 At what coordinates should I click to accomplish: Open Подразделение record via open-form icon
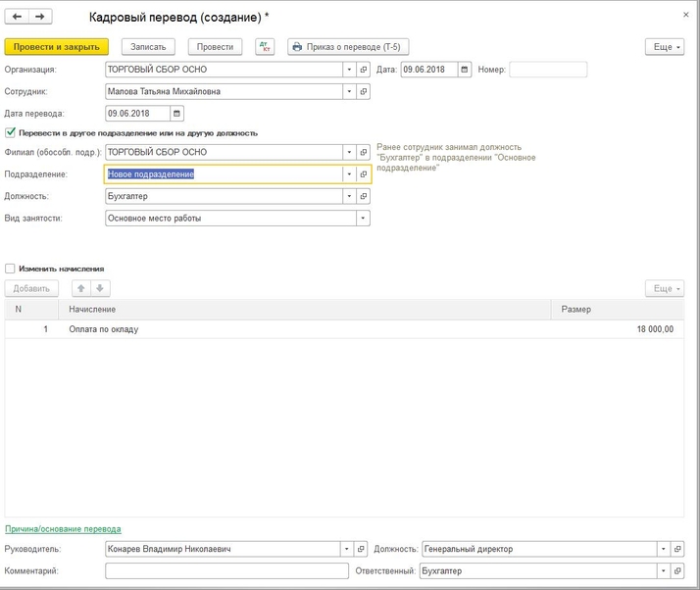[363, 174]
